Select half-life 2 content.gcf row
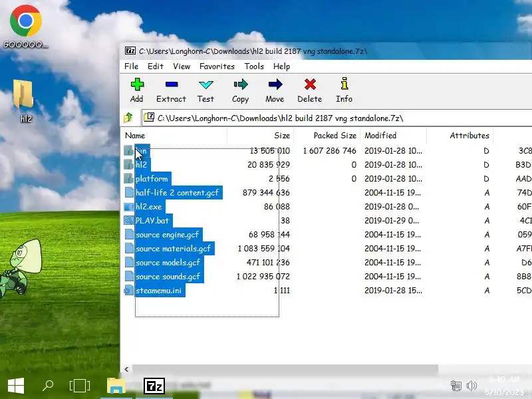Image resolution: width=532 pixels, height=399 pixels. click(326, 193)
